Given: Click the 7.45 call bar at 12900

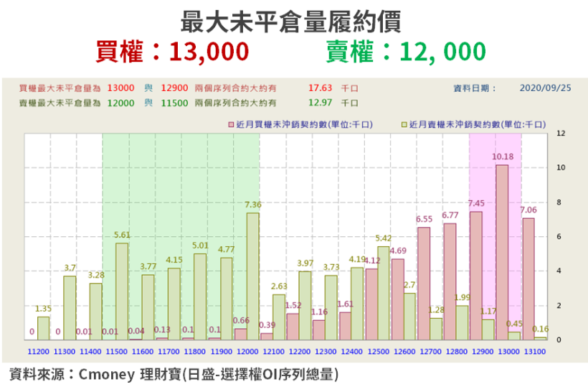Looking at the screenshot, I should (x=476, y=276).
